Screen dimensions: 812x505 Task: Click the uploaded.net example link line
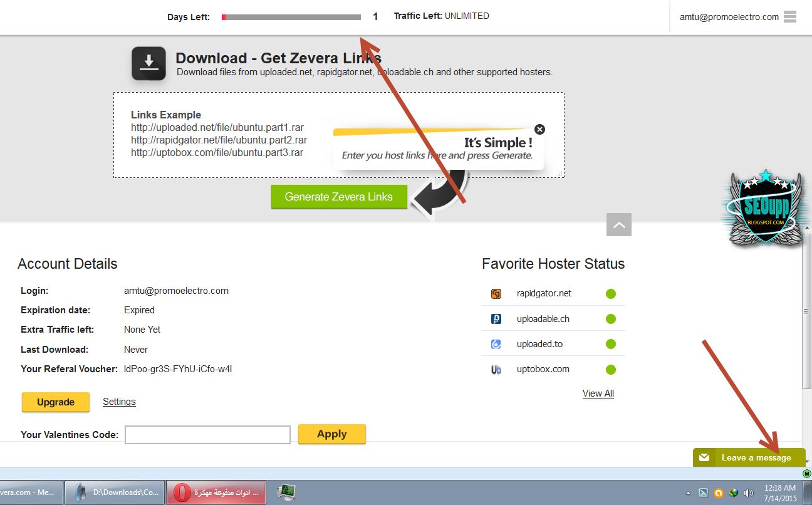coord(217,128)
